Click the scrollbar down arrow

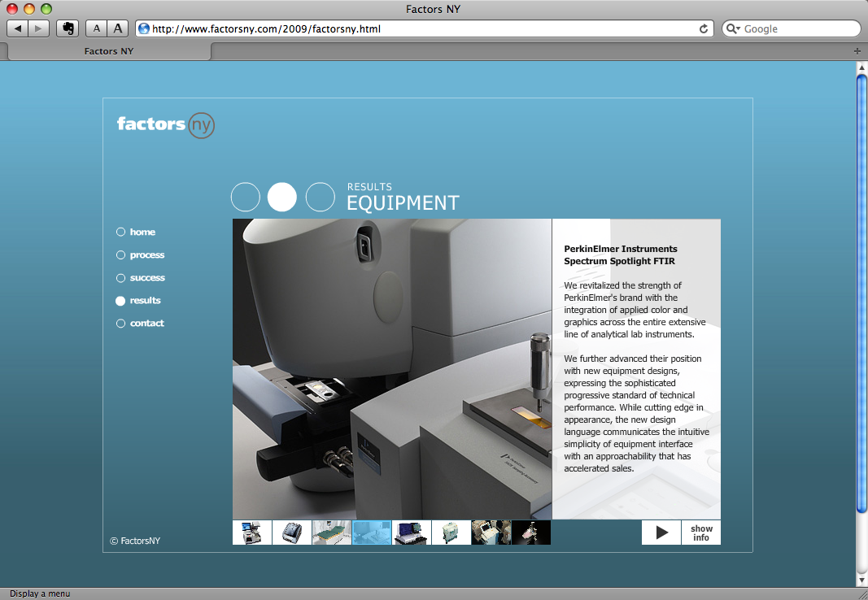[861, 580]
